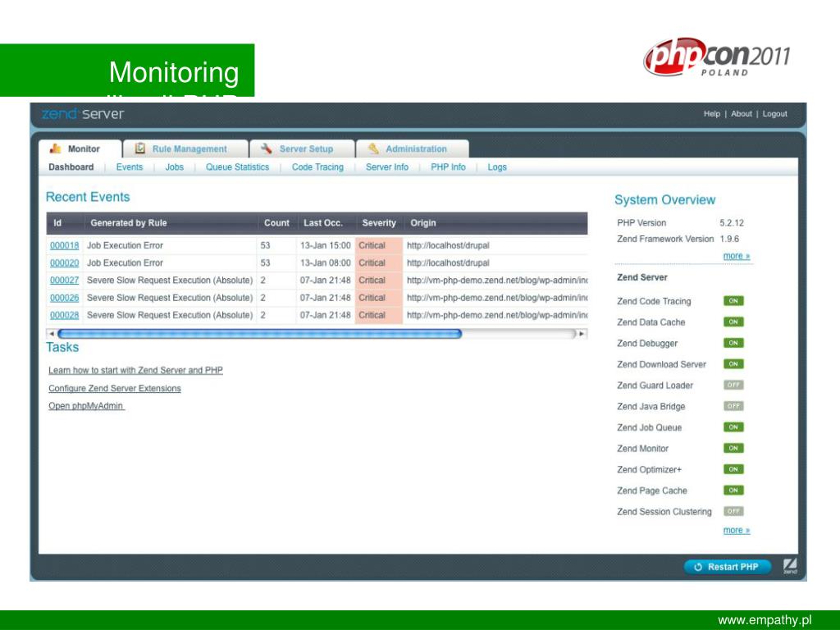Sort by Count column header
The image size is (840, 630).
[276, 223]
